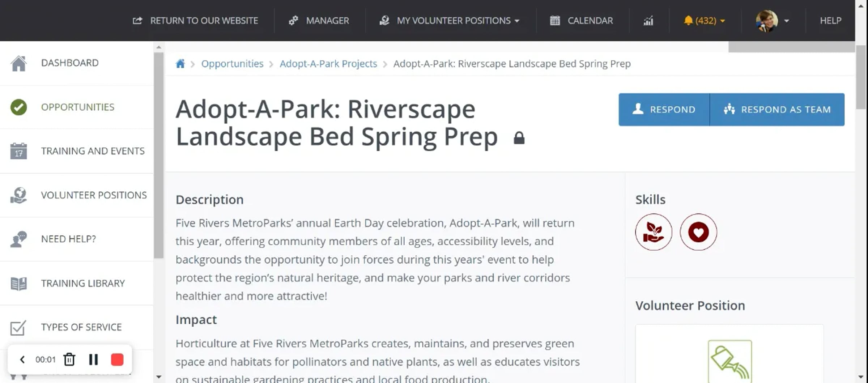
Task: Open the Calendar menu item
Action: pyautogui.click(x=582, y=21)
